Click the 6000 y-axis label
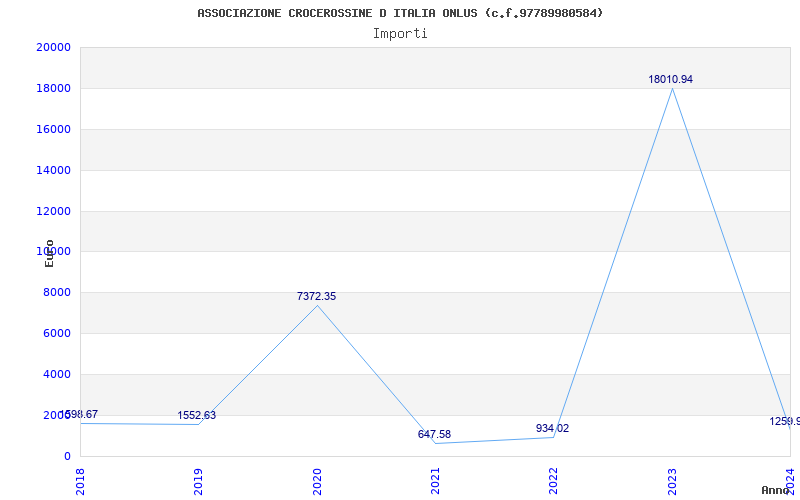The height and width of the screenshot is (500, 800). coord(57,333)
